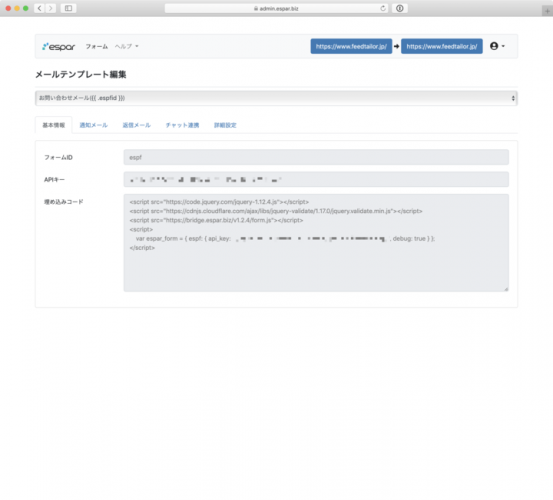Screen dimensions: 553x500
Task: Click the green fullscreen window button
Action: 25,8
